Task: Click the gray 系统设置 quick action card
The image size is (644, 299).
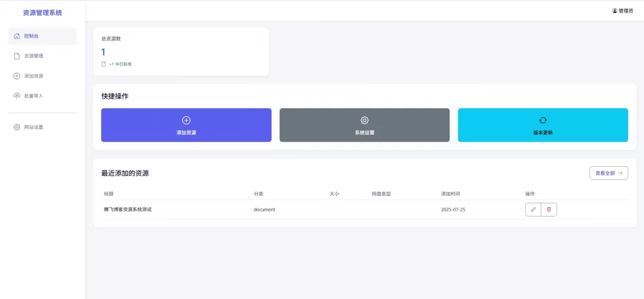Action: [364, 125]
